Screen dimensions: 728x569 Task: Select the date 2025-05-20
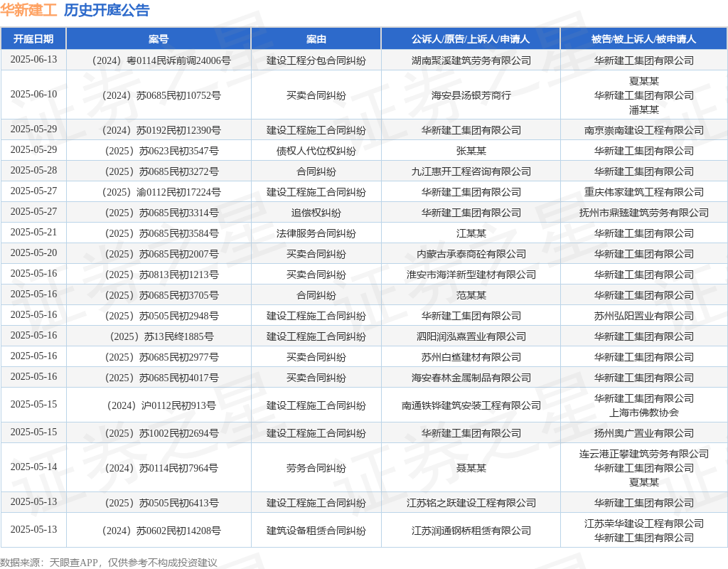[33, 253]
